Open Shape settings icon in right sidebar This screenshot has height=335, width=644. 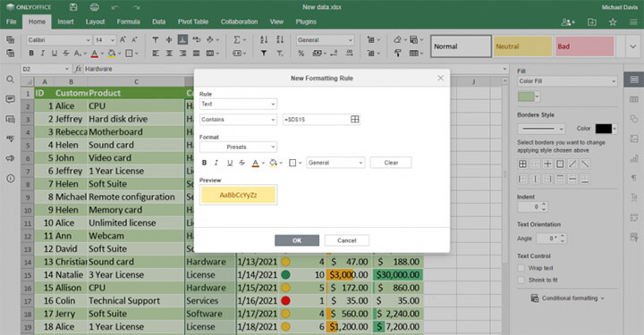click(634, 119)
